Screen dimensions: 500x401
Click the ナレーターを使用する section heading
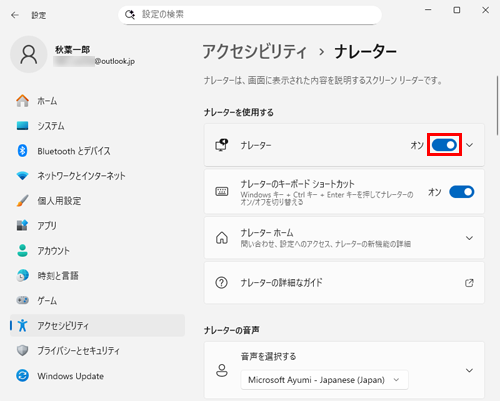point(239,112)
